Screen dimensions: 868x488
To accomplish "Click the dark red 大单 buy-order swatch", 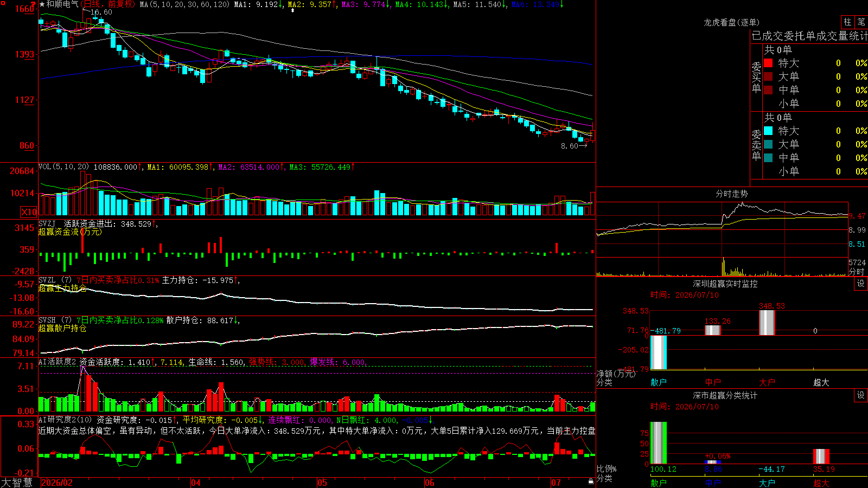I will [768, 76].
